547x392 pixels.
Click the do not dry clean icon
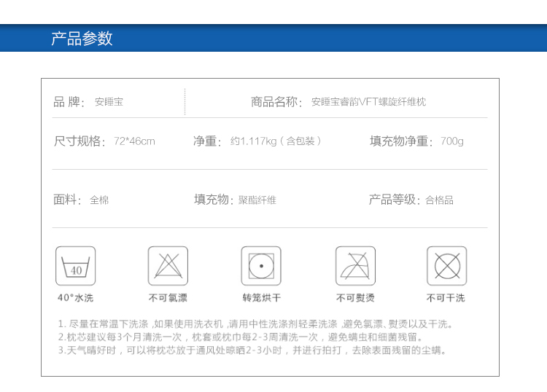[447, 266]
